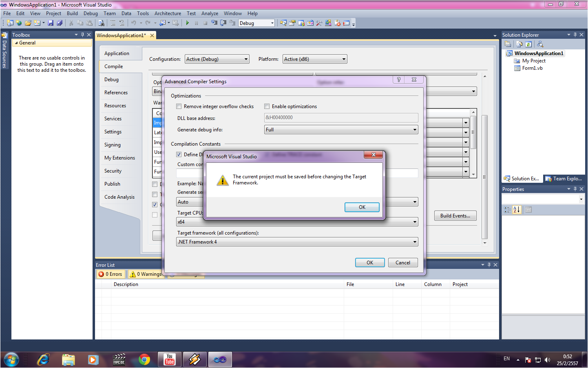Click the View Class Diagram icon
The height and width of the screenshot is (368, 588).
point(540,44)
